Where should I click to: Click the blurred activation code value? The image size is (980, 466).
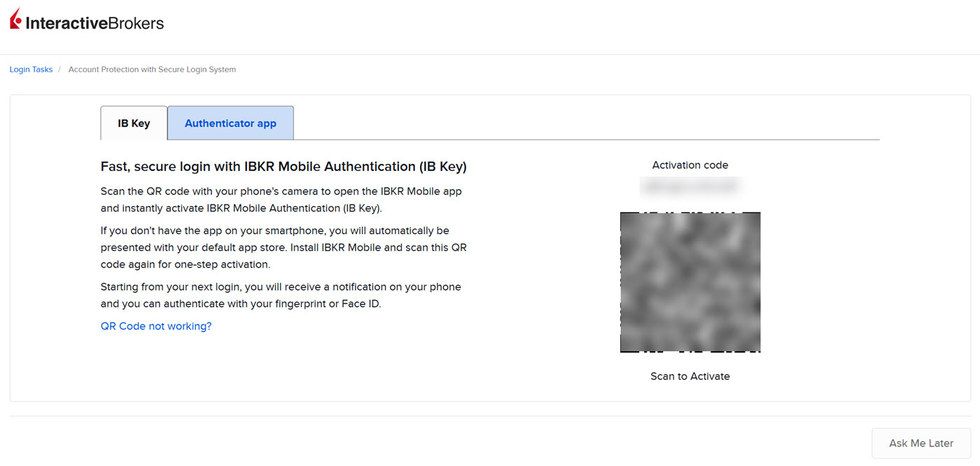click(x=690, y=186)
